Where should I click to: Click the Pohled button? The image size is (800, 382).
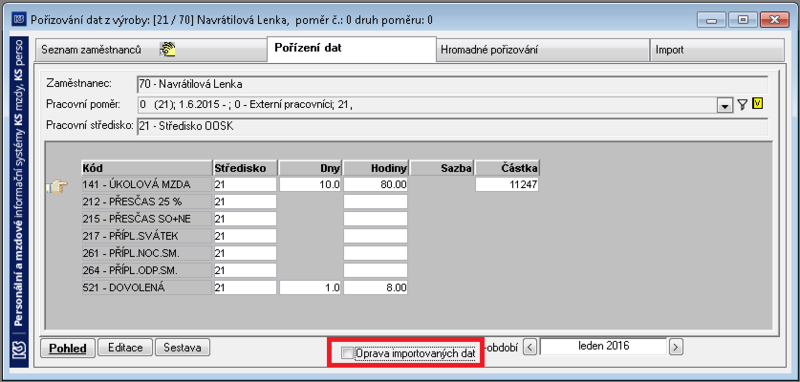[x=68, y=348]
